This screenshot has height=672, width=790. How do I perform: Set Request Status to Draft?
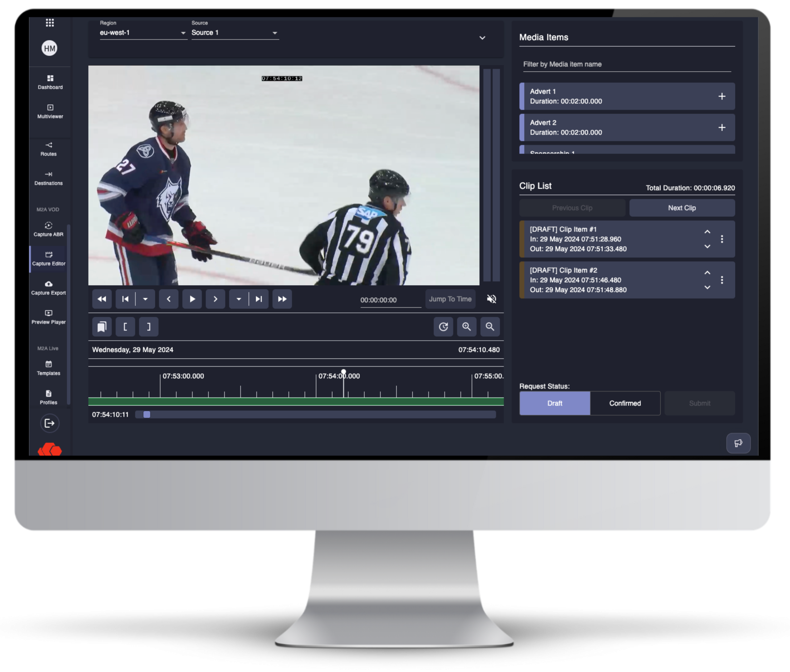coord(555,403)
